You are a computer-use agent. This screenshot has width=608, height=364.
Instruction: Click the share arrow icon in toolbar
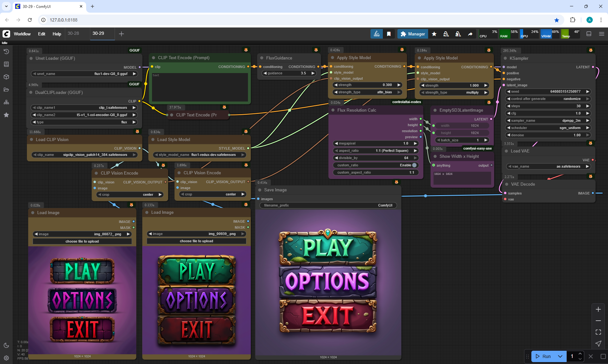[x=470, y=34]
